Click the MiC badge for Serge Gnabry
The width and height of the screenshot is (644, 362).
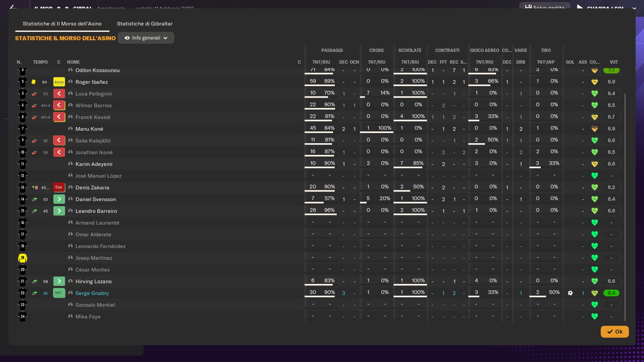(x=59, y=293)
